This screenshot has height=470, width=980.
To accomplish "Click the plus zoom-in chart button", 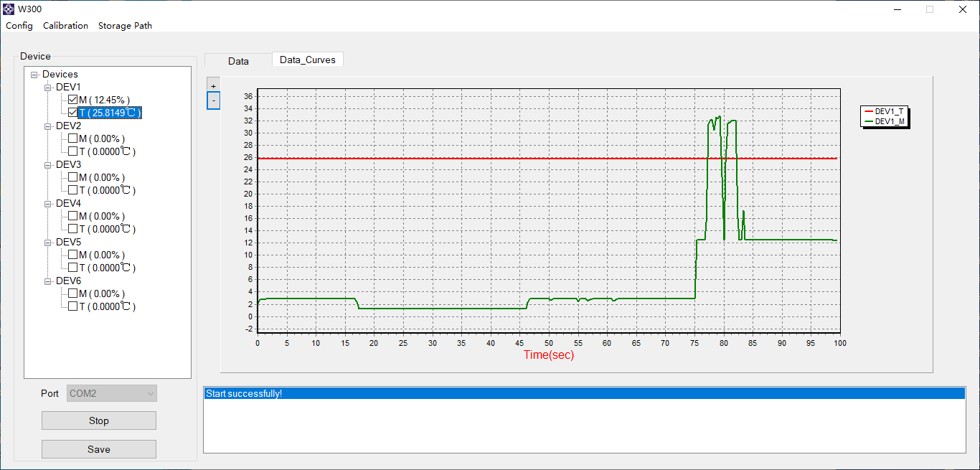I will coord(213,85).
